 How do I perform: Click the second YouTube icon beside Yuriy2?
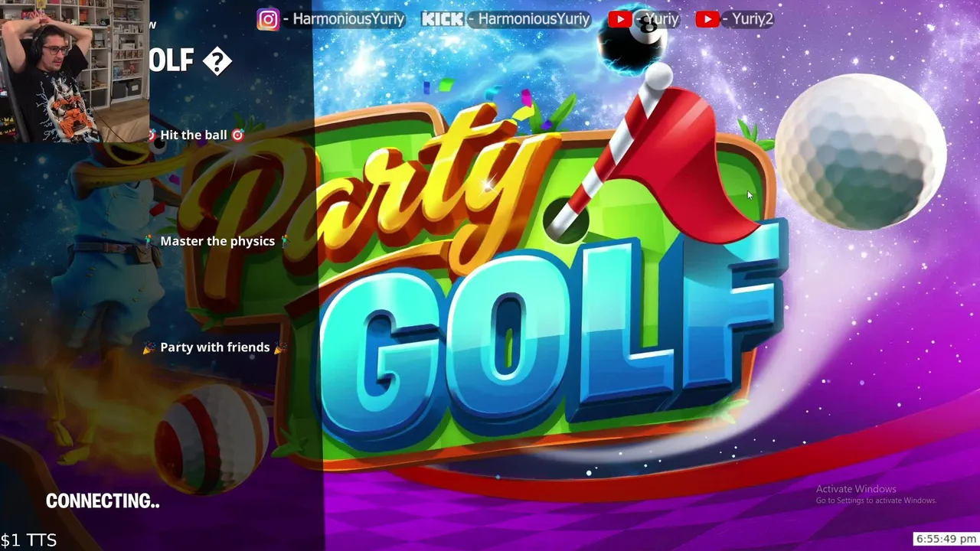pos(707,19)
